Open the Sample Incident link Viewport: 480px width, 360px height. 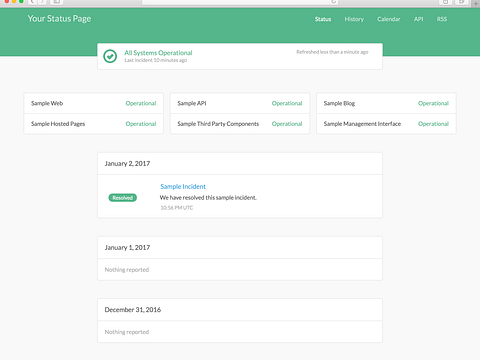pyautogui.click(x=183, y=187)
